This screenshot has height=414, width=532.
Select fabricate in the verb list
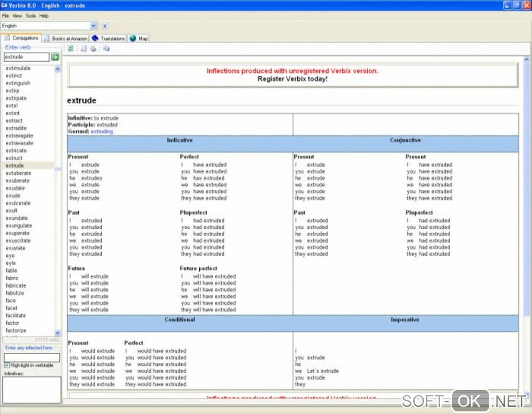(16, 286)
